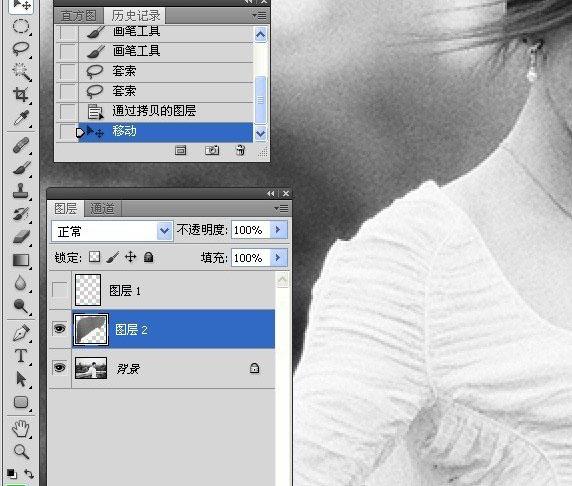Select the 通过拷贝的图层 history state
The width and height of the screenshot is (572, 486).
154,111
